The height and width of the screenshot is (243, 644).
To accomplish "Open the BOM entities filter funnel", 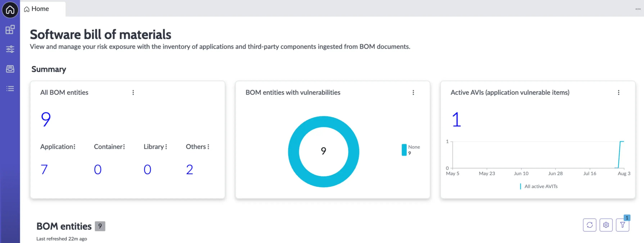I will click(623, 225).
